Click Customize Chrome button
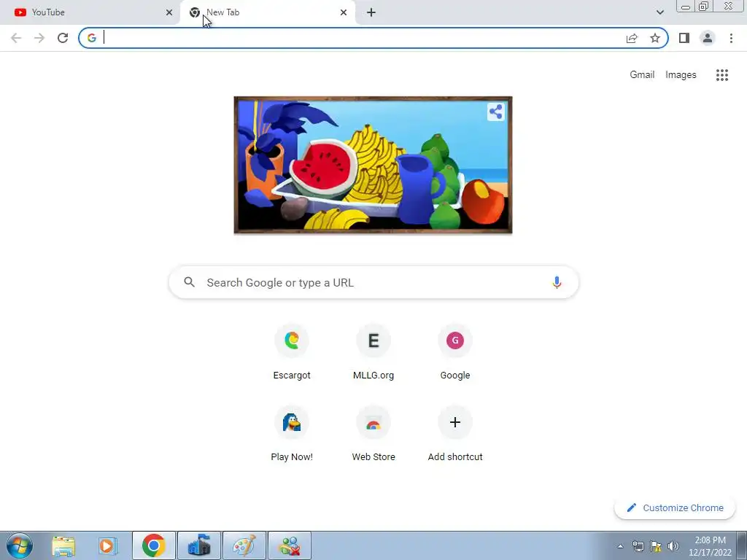Screen dimensions: 747x560 675,508
